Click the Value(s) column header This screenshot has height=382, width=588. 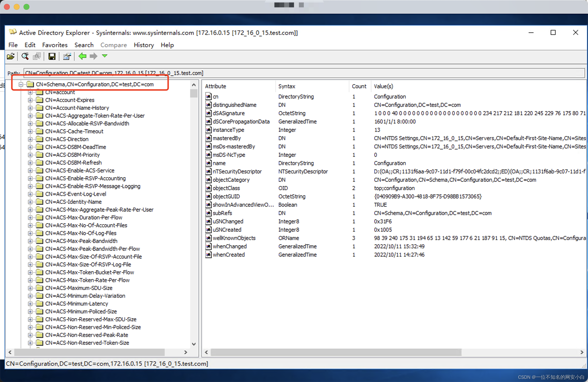pyautogui.click(x=383, y=86)
